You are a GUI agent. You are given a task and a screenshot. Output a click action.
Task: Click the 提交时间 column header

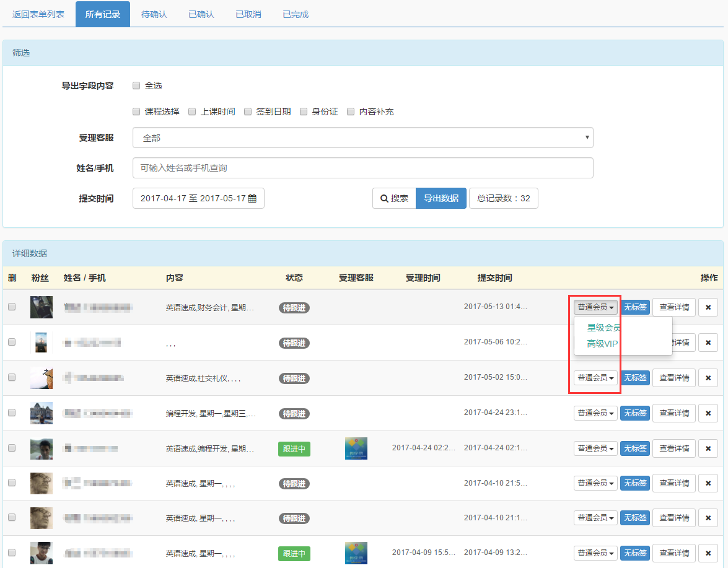point(494,277)
